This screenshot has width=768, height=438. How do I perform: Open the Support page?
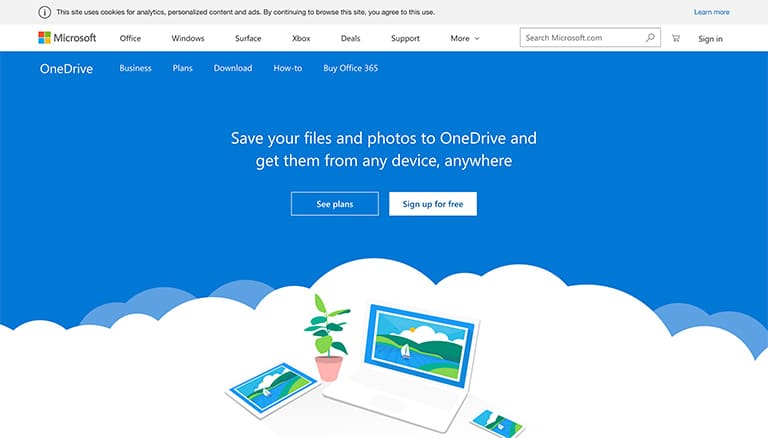405,38
